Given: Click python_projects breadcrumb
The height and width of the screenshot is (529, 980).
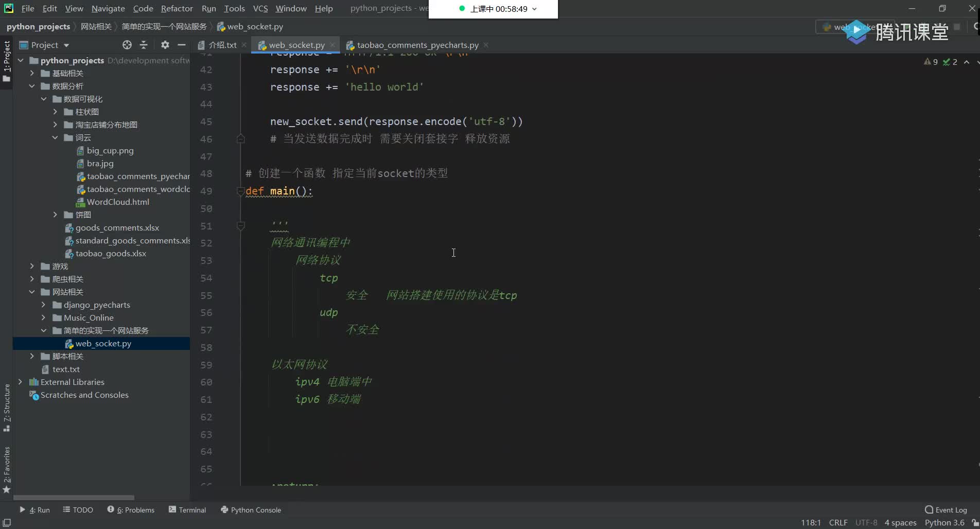Looking at the screenshot, I should [38, 26].
